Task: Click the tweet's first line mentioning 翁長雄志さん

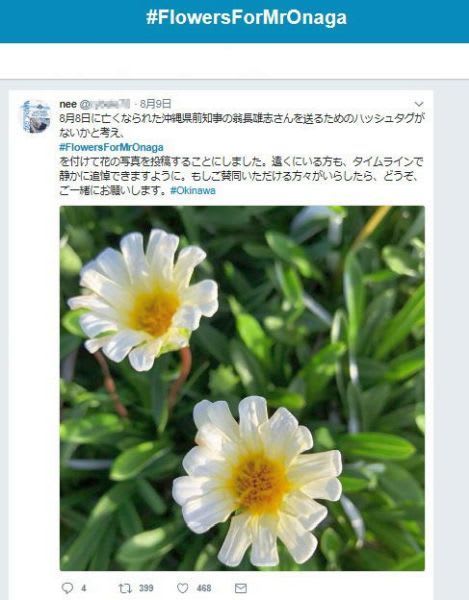Action: 242,119
